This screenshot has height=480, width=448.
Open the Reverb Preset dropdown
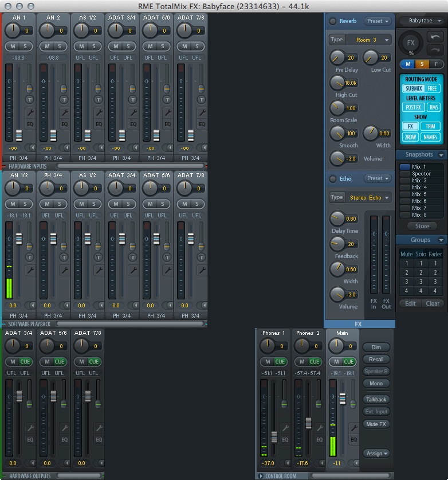coord(378,21)
